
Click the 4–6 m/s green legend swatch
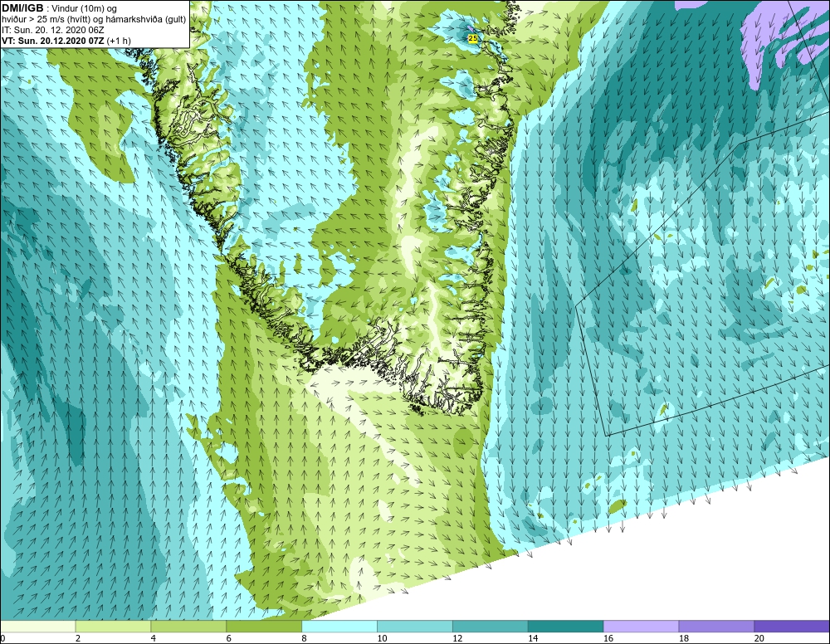point(188,627)
